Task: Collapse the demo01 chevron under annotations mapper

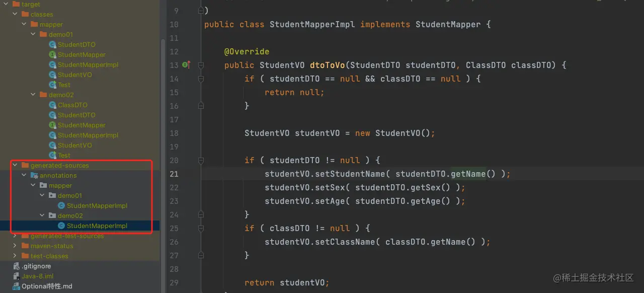Action: tap(42, 195)
